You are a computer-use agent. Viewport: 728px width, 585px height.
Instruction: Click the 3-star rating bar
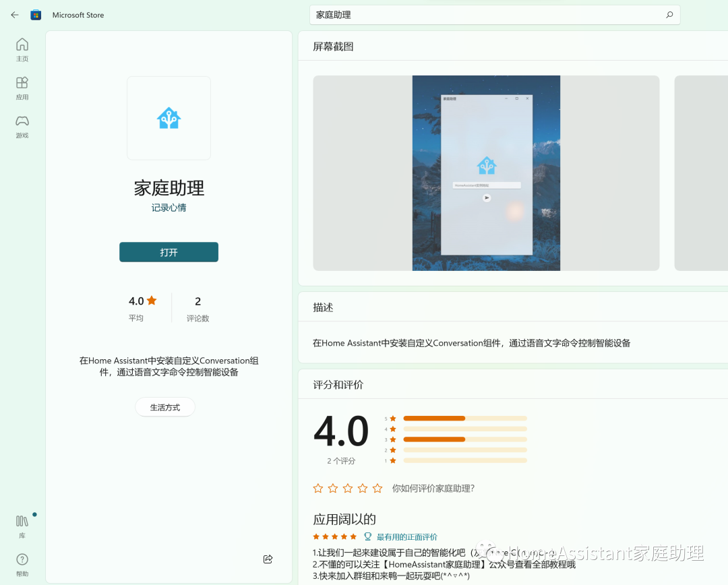(465, 439)
